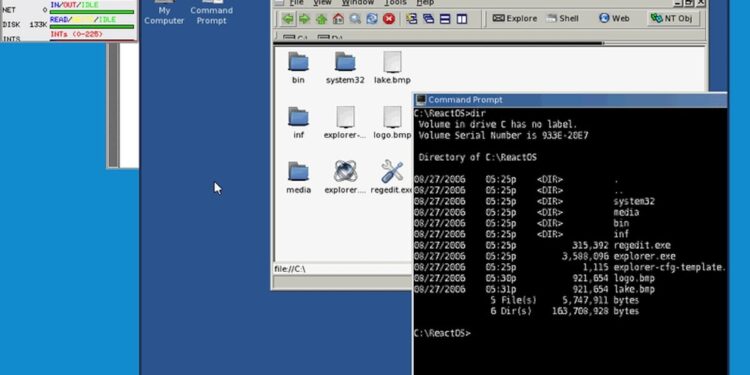Open the View menu

coord(322,3)
